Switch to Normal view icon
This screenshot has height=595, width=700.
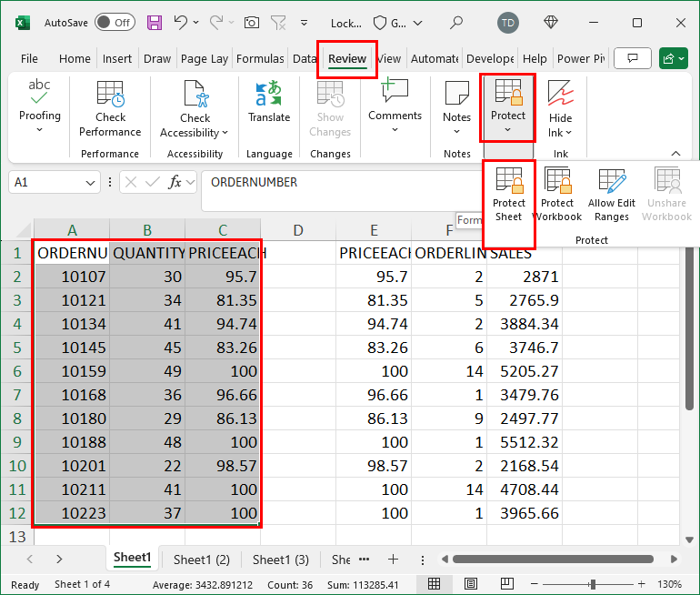point(434,584)
